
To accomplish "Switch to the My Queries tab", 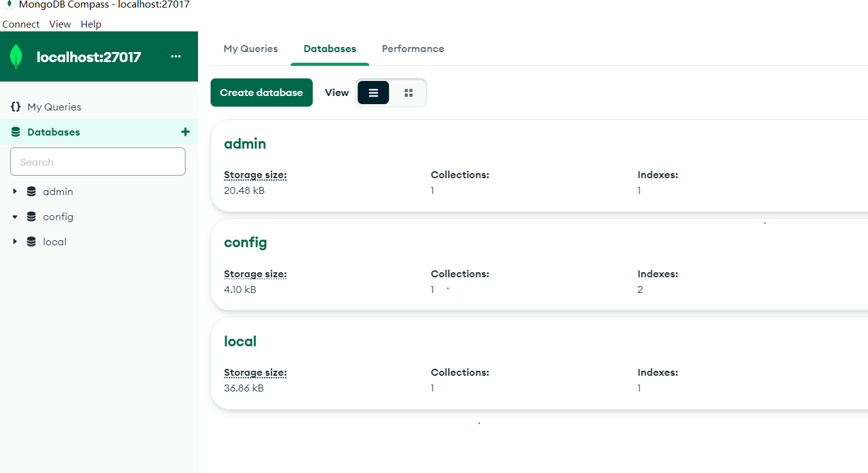I will (x=251, y=48).
